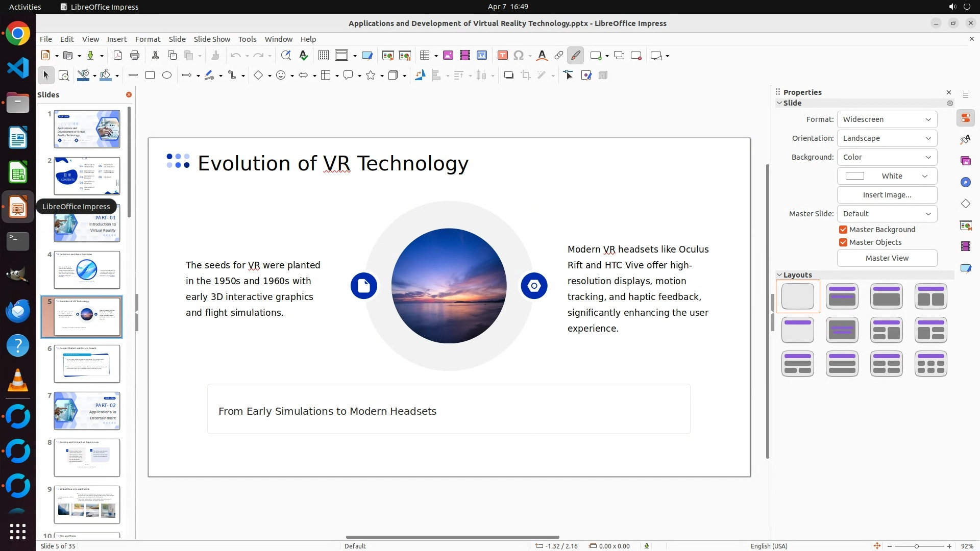Select the Rectangle drawing tool
Image resolution: width=980 pixels, height=551 pixels.
point(150,76)
